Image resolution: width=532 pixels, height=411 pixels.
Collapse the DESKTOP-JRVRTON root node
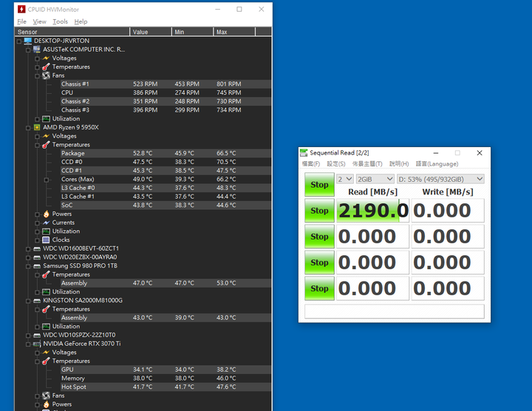[x=19, y=41]
